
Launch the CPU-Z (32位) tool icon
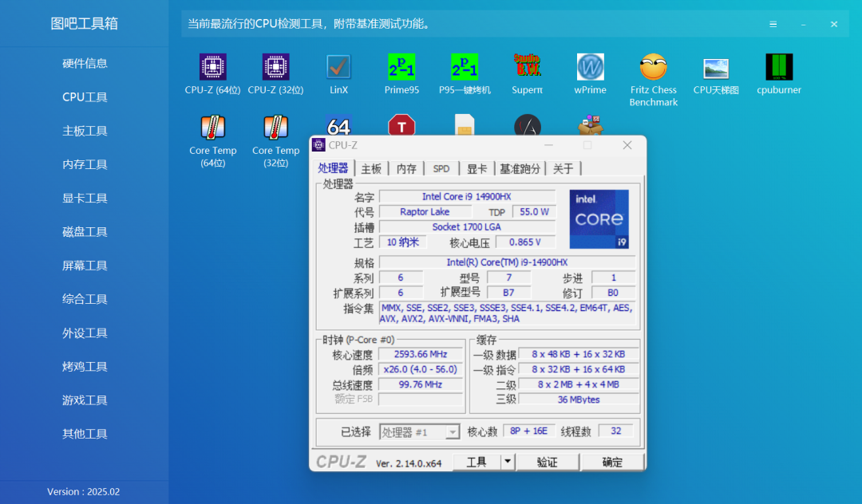click(x=275, y=67)
